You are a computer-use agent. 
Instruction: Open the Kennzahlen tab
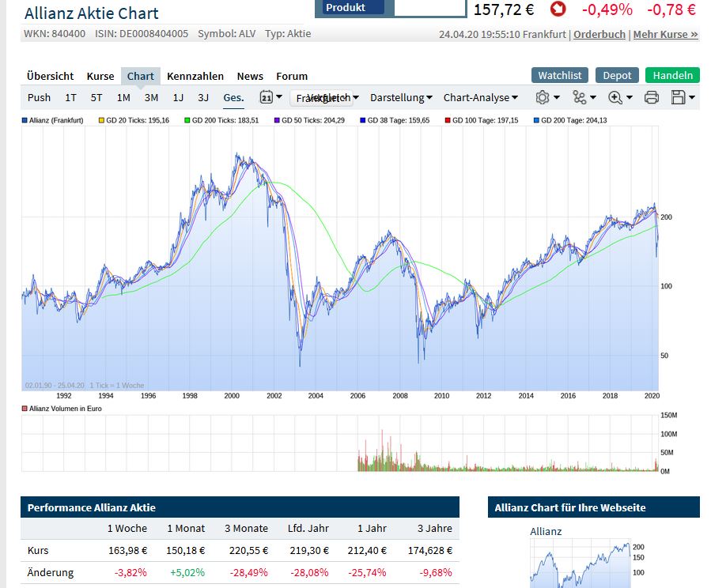pyautogui.click(x=195, y=76)
